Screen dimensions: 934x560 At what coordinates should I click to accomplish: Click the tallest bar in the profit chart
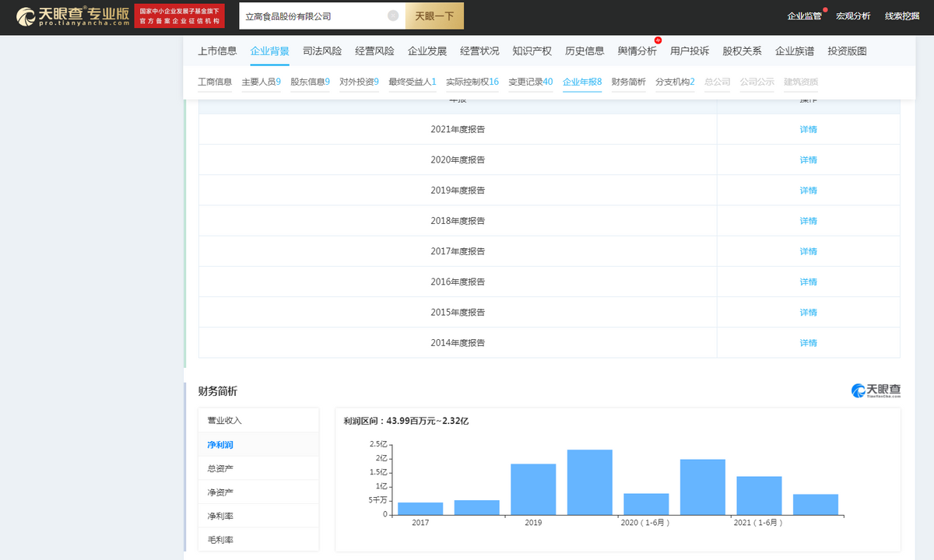tap(589, 482)
